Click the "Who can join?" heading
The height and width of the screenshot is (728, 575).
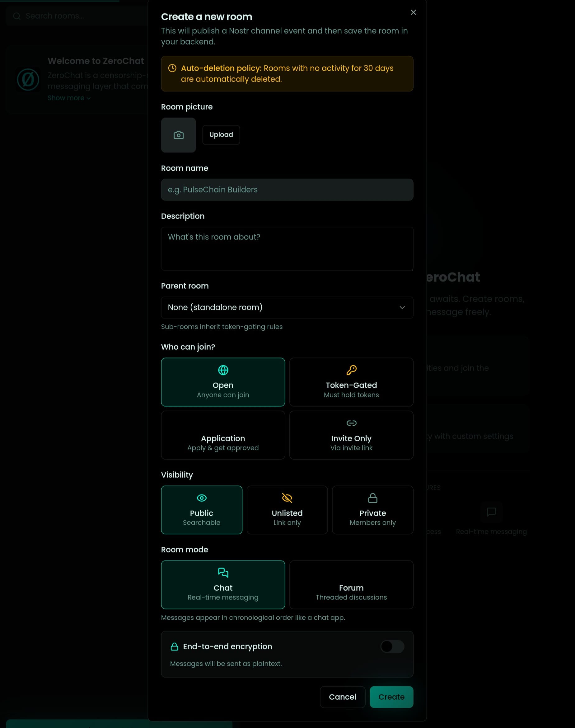pos(188,347)
